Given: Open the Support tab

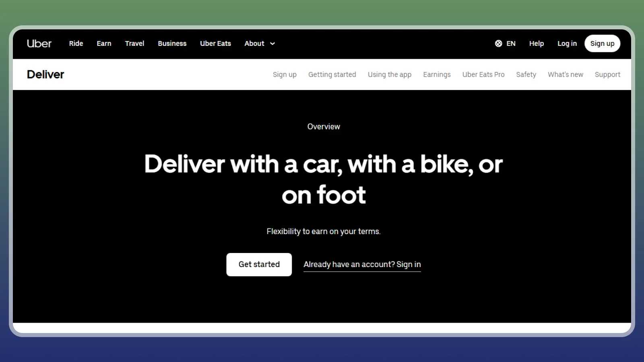Looking at the screenshot, I should pyautogui.click(x=607, y=74).
